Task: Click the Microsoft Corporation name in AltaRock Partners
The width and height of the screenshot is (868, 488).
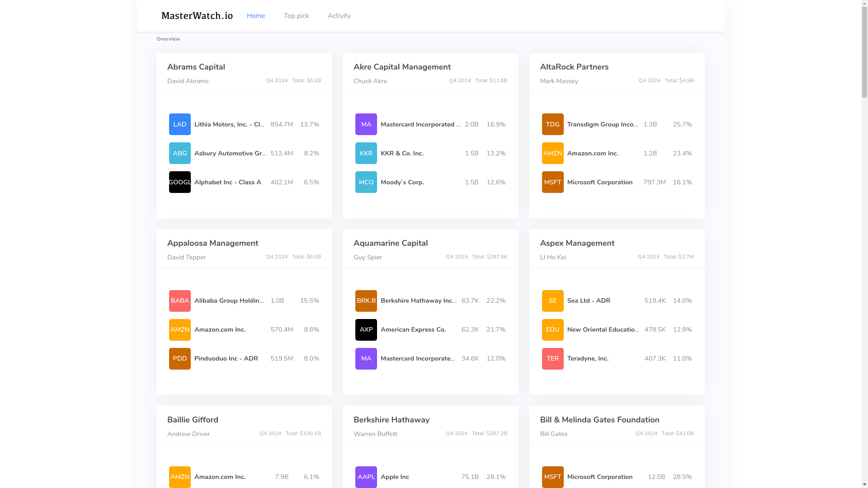Action: click(600, 182)
